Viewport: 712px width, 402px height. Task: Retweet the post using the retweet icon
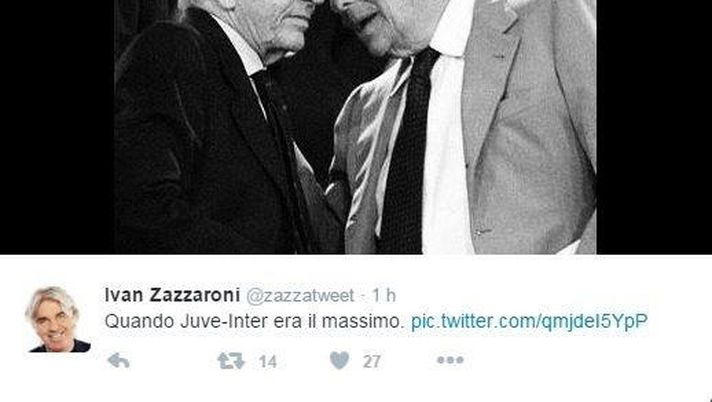(231, 361)
